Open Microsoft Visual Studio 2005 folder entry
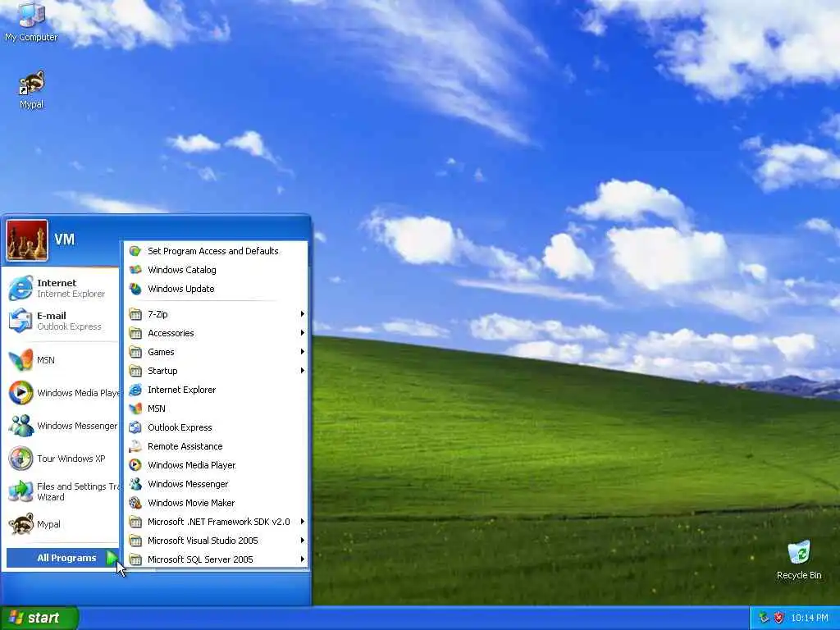This screenshot has height=630, width=840. [x=216, y=541]
